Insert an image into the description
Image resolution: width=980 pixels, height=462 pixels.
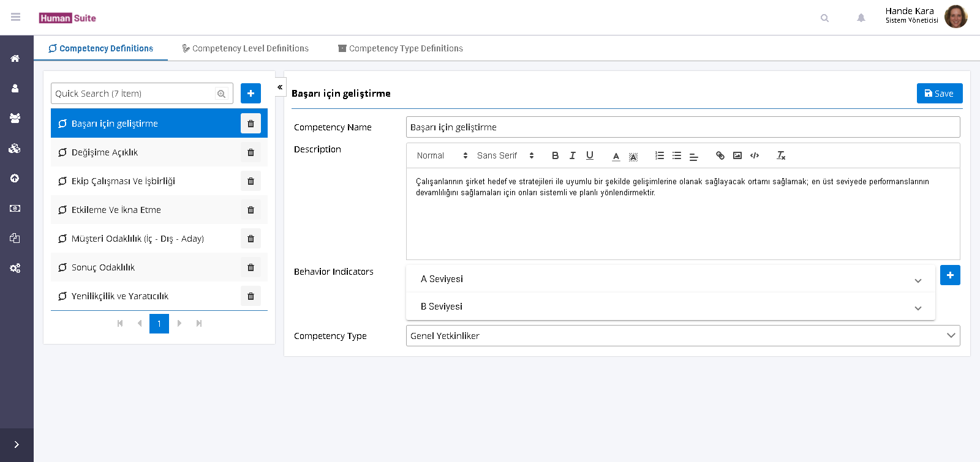(737, 155)
